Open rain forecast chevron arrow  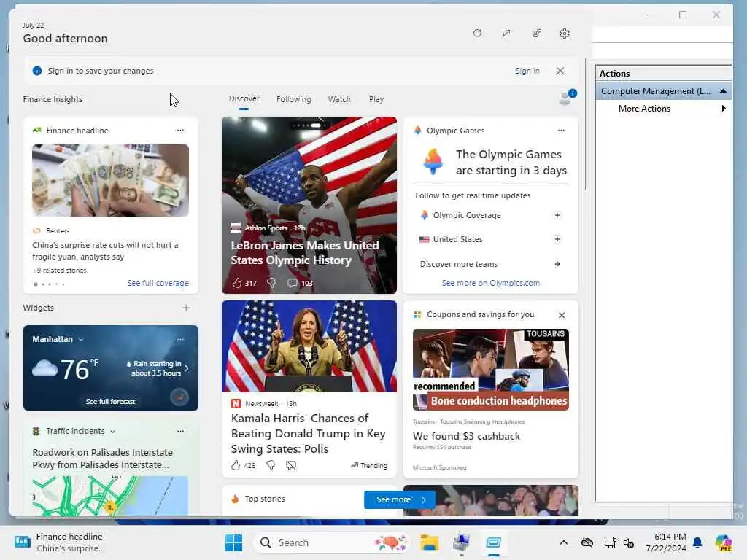186,368
